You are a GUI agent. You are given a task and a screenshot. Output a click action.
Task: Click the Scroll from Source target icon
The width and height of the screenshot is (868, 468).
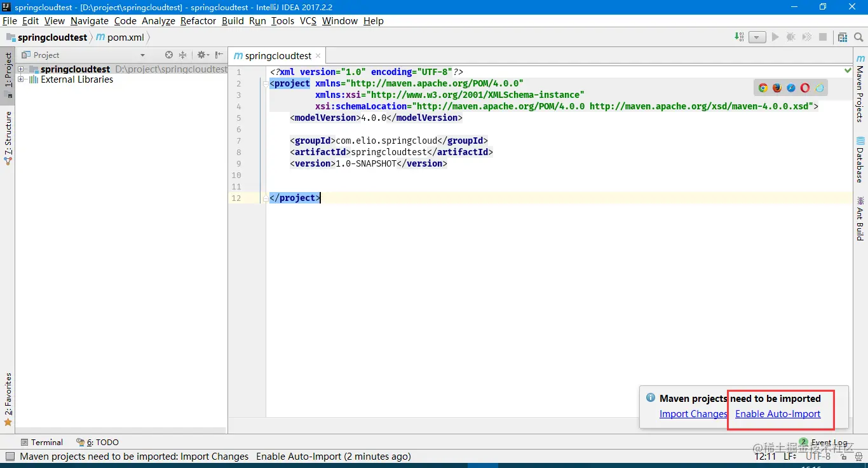click(x=169, y=55)
